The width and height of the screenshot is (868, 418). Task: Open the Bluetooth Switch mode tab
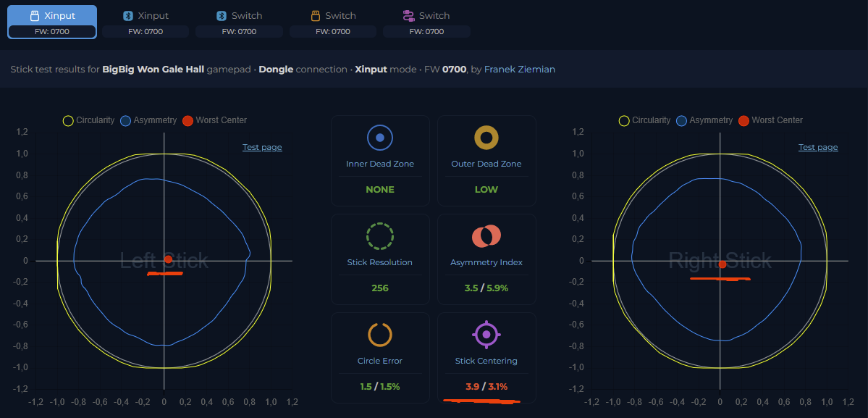(239, 22)
